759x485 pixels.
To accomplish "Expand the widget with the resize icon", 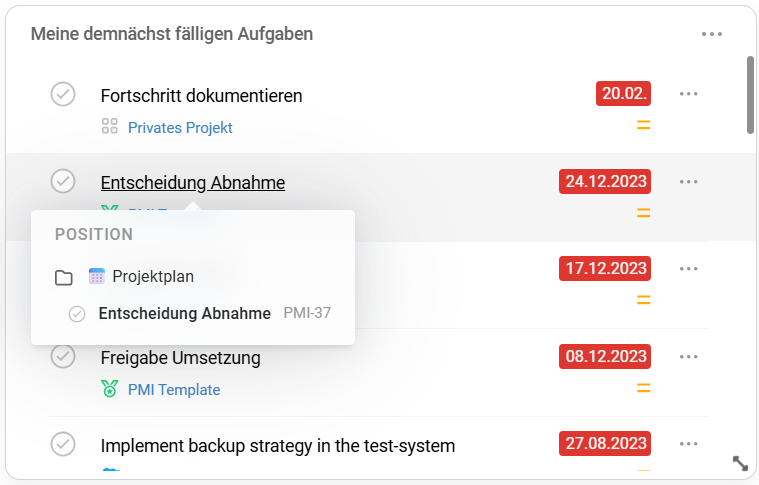I will click(740, 463).
